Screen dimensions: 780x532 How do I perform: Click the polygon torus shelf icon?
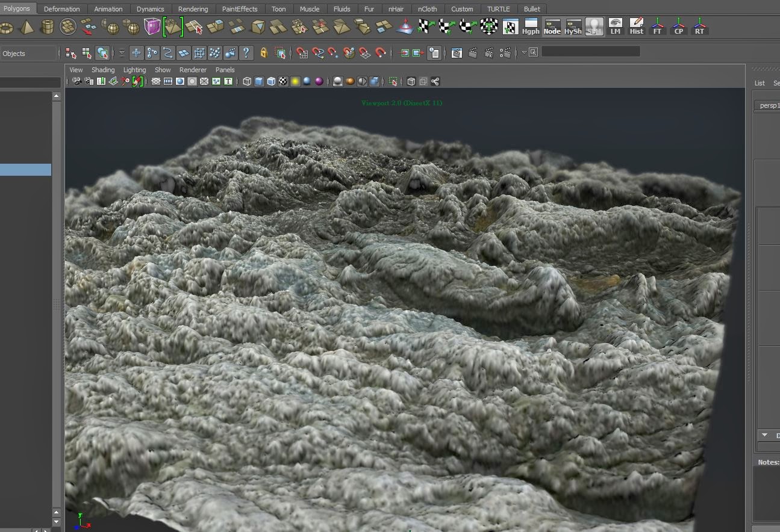pyautogui.click(x=7, y=27)
